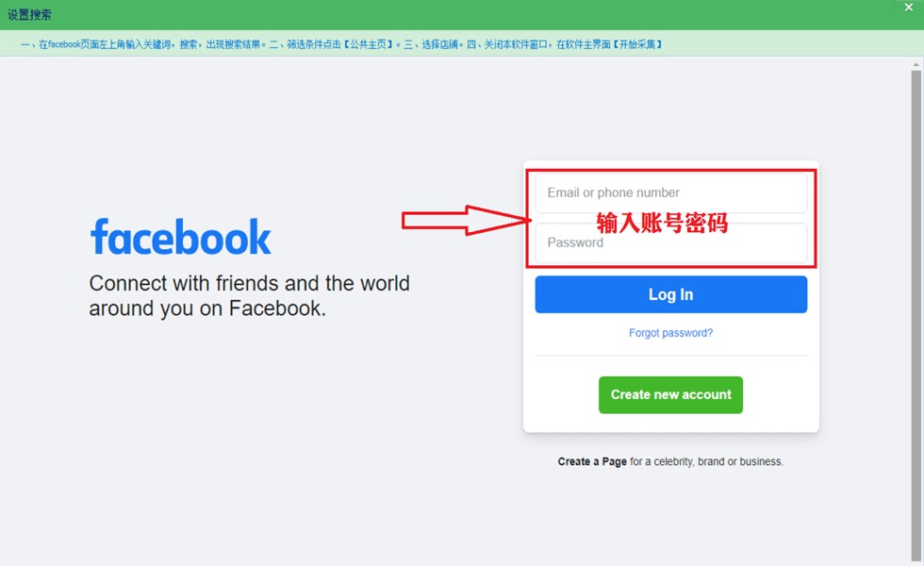This screenshot has height=566, width=924.
Task: Open the Forgot password? link
Action: pyautogui.click(x=670, y=333)
